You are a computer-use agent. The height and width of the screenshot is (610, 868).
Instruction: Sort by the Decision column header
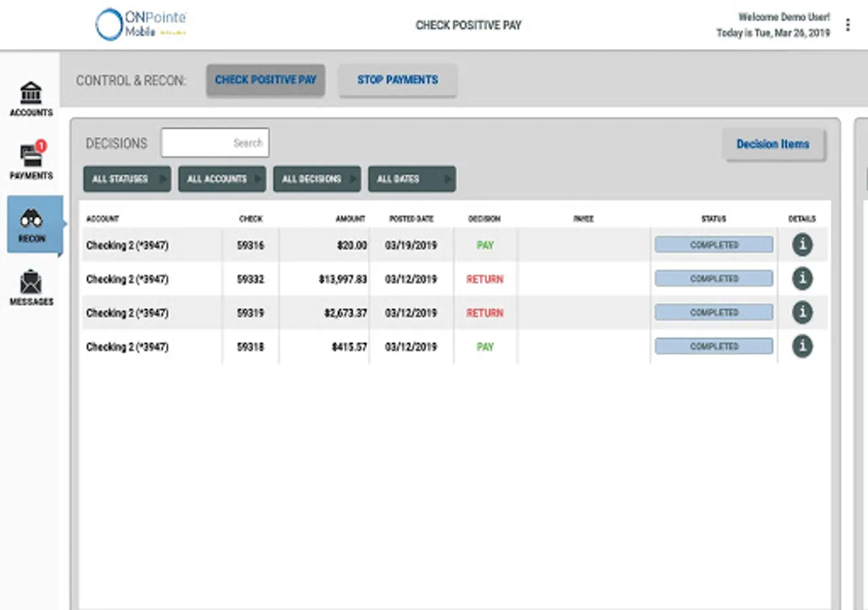pyautogui.click(x=484, y=219)
